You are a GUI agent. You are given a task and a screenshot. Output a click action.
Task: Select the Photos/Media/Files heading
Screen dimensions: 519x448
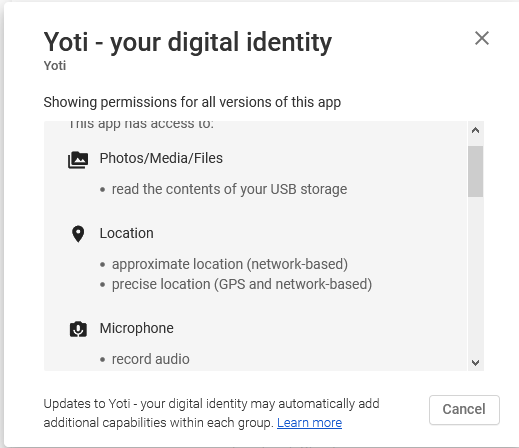(x=161, y=158)
